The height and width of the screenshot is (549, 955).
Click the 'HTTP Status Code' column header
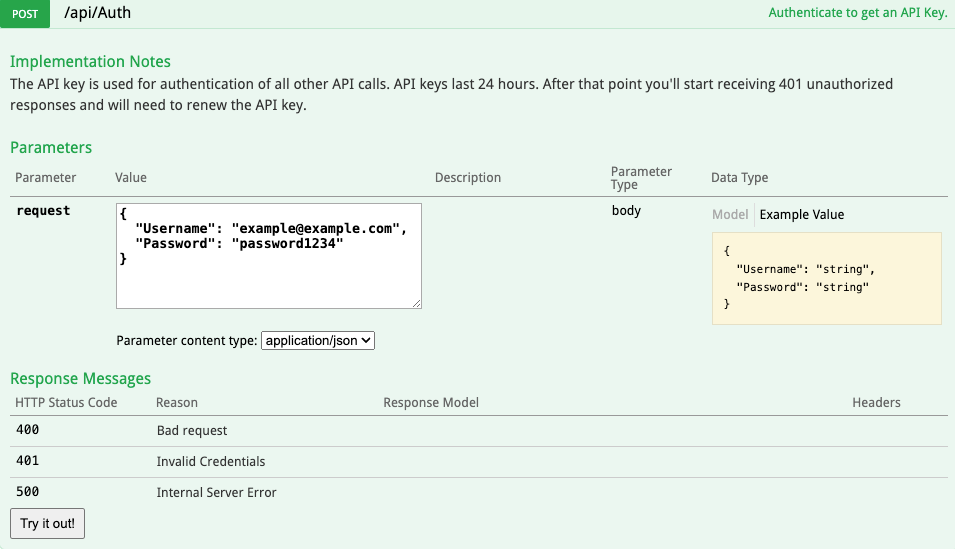pos(66,403)
